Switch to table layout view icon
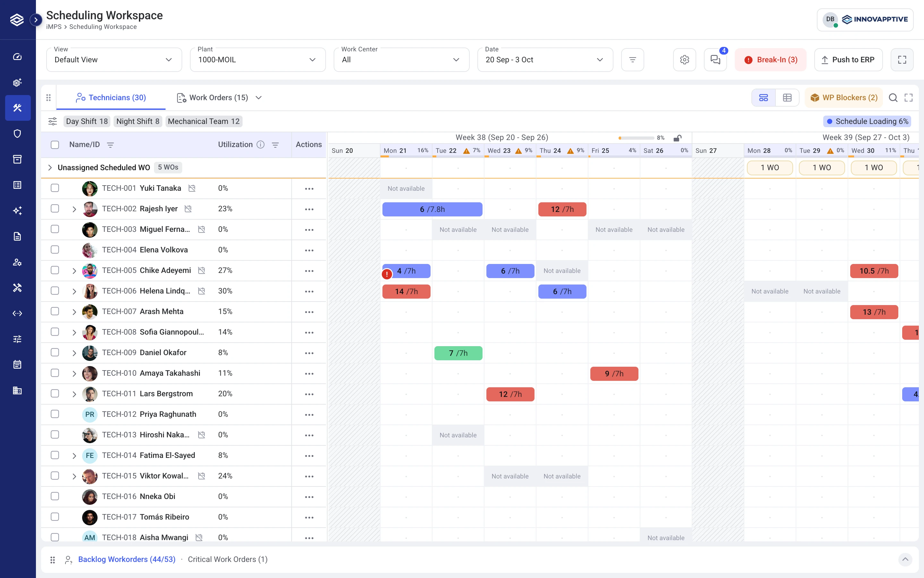924x578 pixels. click(x=787, y=98)
